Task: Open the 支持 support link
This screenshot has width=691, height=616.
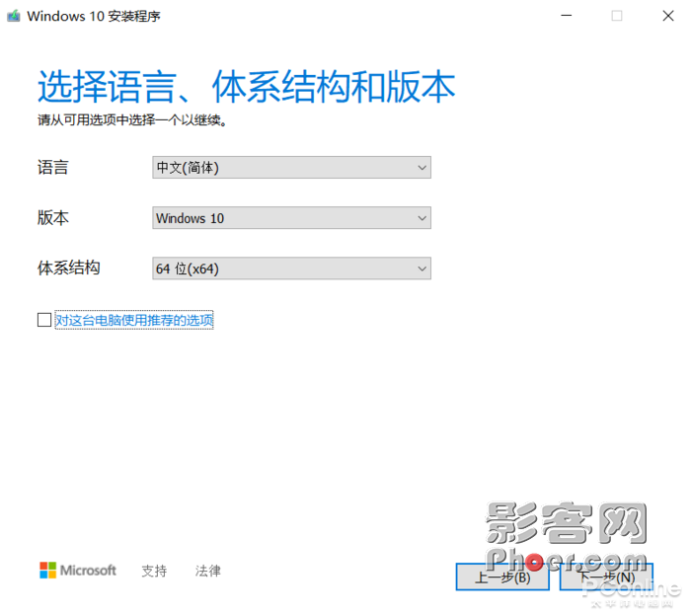Action: [x=154, y=571]
